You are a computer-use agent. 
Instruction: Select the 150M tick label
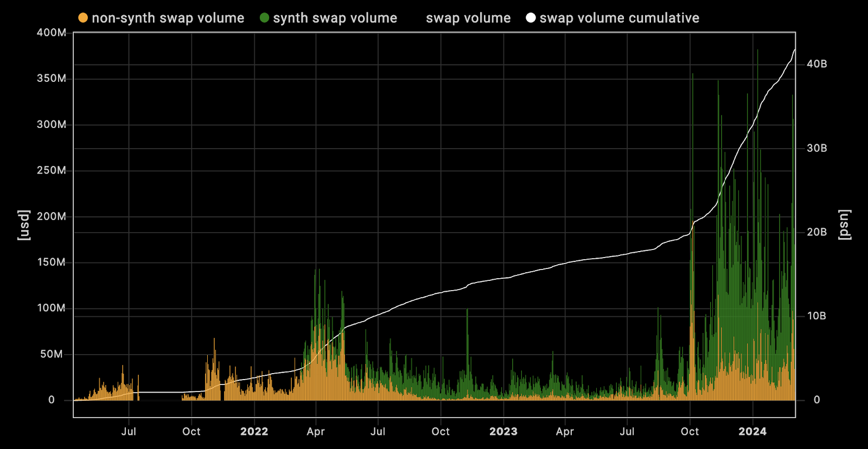(51, 262)
